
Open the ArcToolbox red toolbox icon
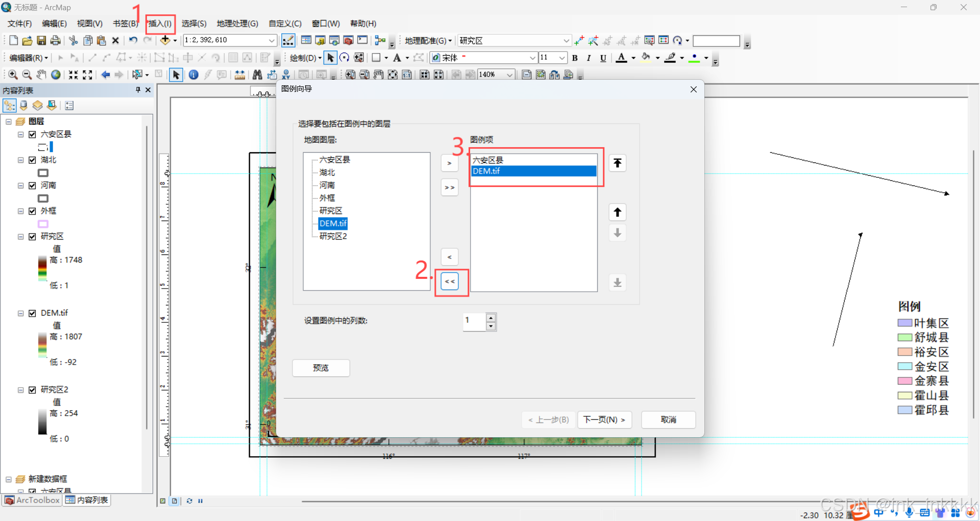(349, 40)
